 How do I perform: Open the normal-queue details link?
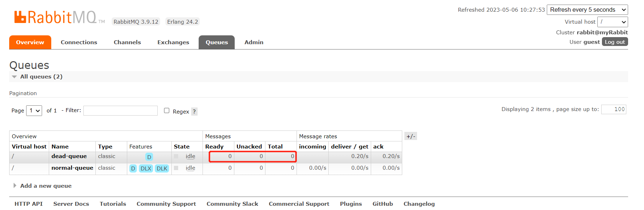[x=72, y=168]
